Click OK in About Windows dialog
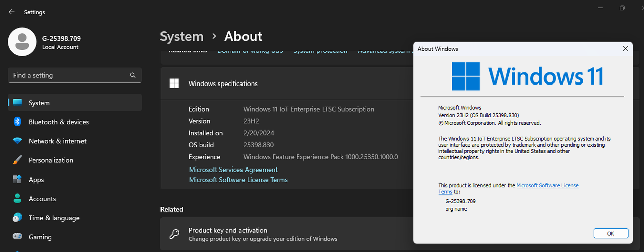Viewport: 644px width, 252px height. coord(611,233)
